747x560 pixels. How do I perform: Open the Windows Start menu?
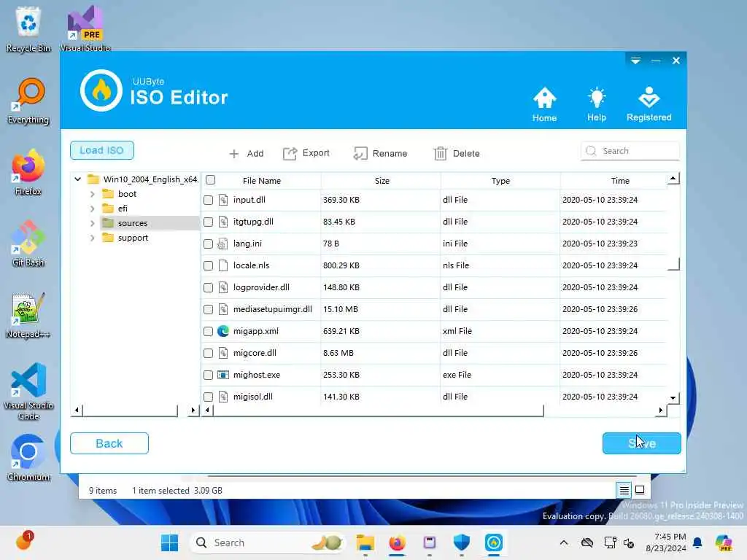169,542
